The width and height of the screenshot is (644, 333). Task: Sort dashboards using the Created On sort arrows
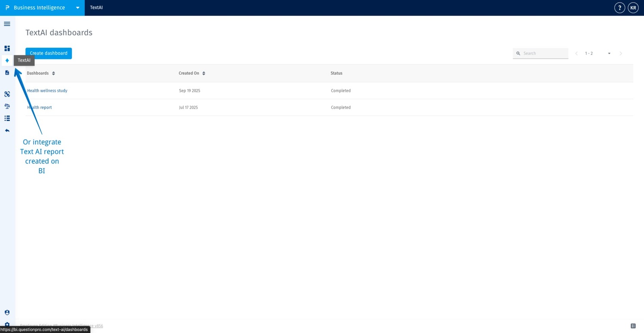coord(204,73)
